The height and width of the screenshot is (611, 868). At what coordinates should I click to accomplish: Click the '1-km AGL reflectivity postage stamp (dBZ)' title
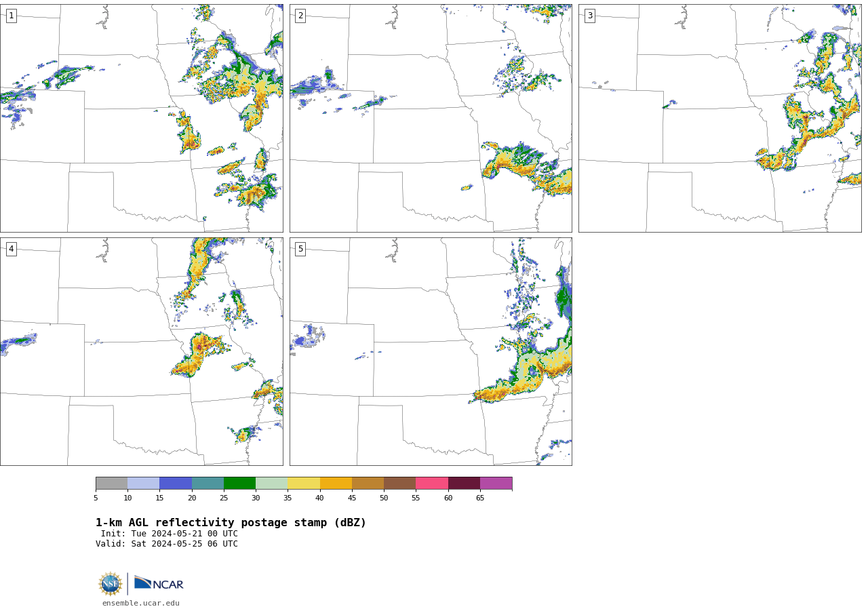click(x=231, y=523)
